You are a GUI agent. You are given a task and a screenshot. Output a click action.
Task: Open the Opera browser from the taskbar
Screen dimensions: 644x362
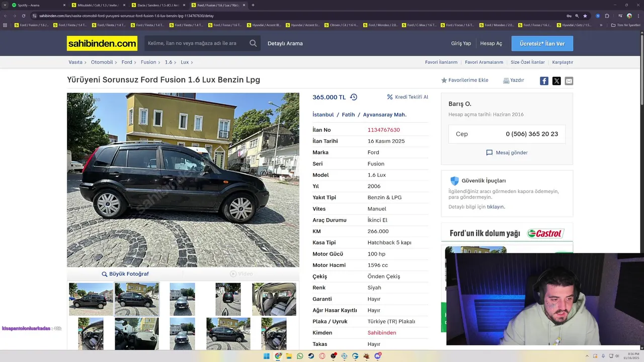(x=322, y=356)
